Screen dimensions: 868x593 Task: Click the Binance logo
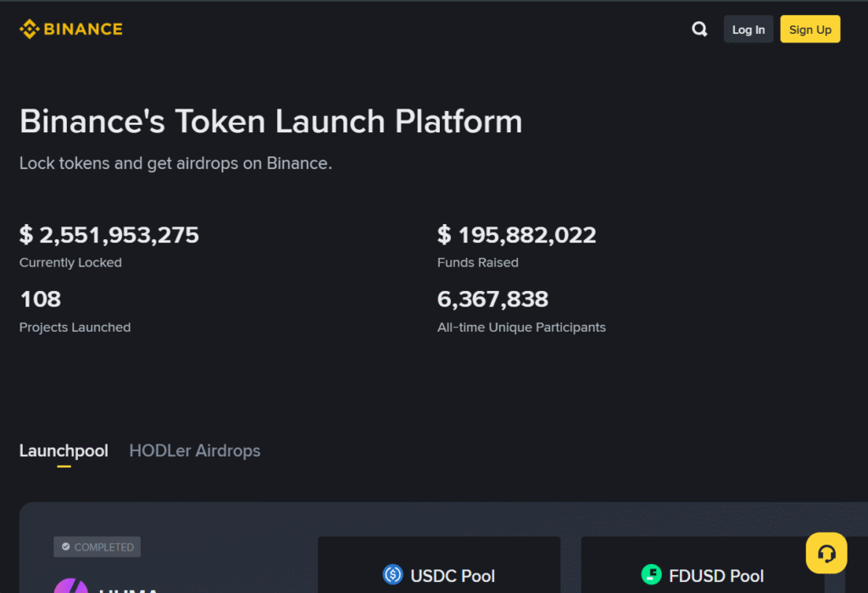click(71, 29)
